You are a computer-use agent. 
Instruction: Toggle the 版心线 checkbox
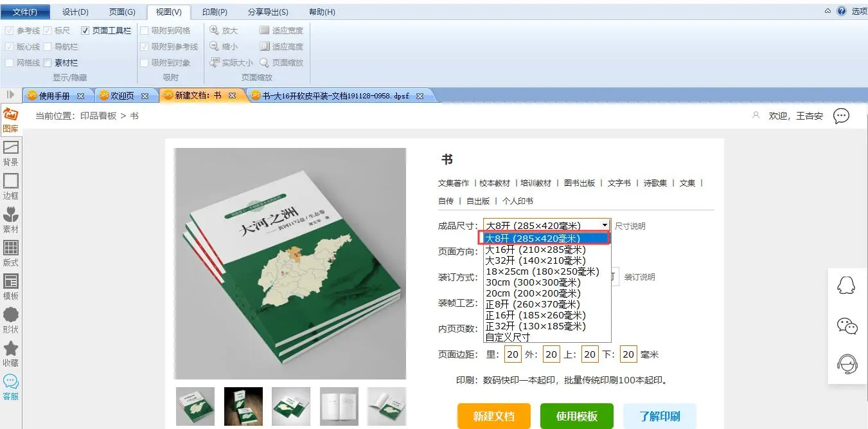[x=9, y=46]
